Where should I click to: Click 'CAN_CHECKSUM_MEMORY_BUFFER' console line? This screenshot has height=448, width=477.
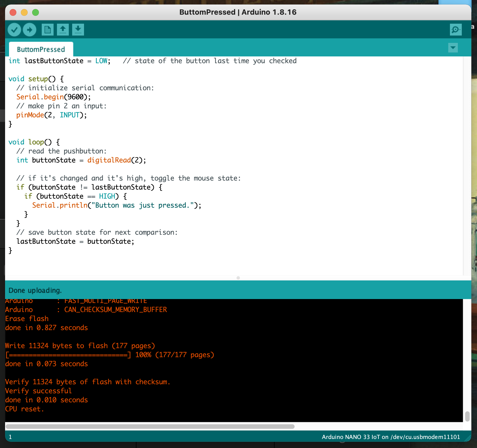pyautogui.click(x=86, y=310)
